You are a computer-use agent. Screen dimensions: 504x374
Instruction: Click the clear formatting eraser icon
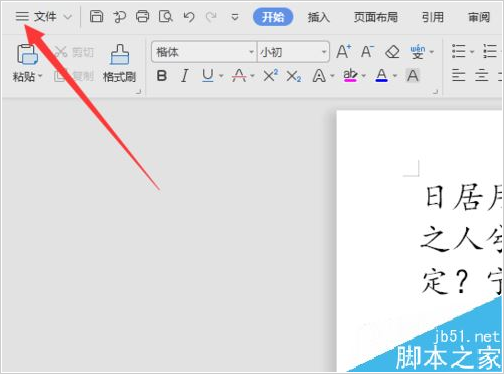(x=392, y=52)
